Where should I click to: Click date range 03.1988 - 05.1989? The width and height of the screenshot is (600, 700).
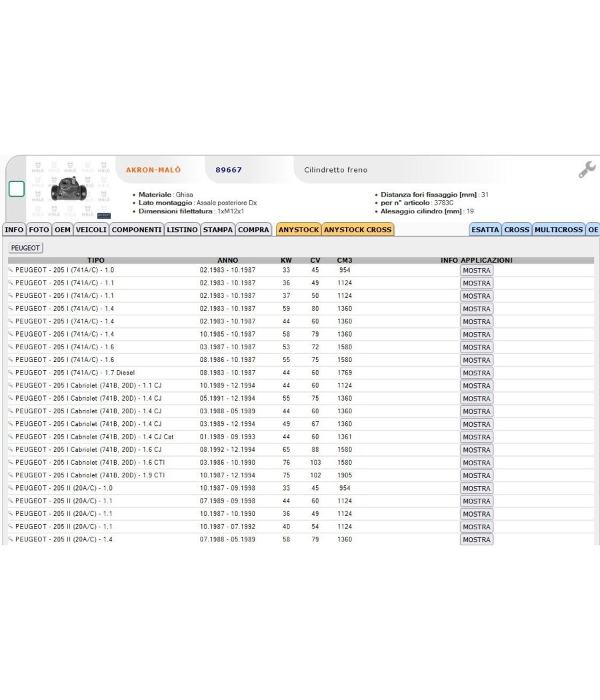(x=228, y=411)
